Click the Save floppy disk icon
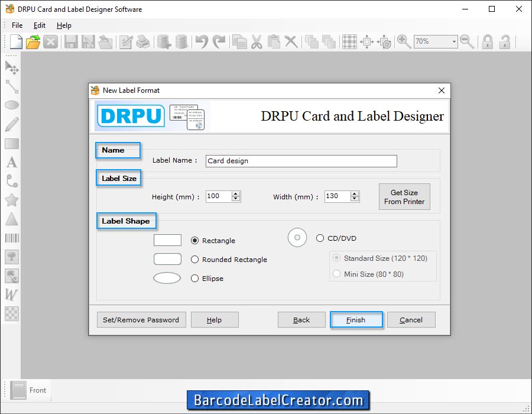The image size is (532, 414). [x=71, y=42]
